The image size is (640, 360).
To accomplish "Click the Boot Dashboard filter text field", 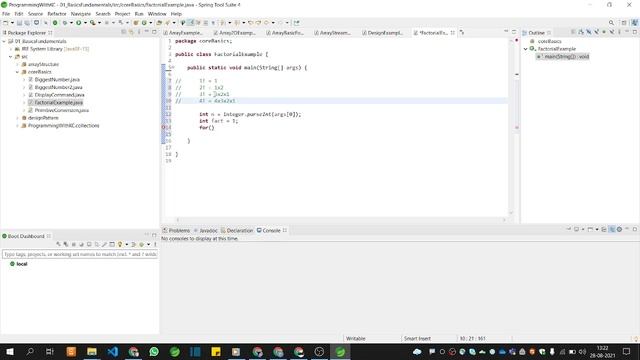I will point(80,254).
